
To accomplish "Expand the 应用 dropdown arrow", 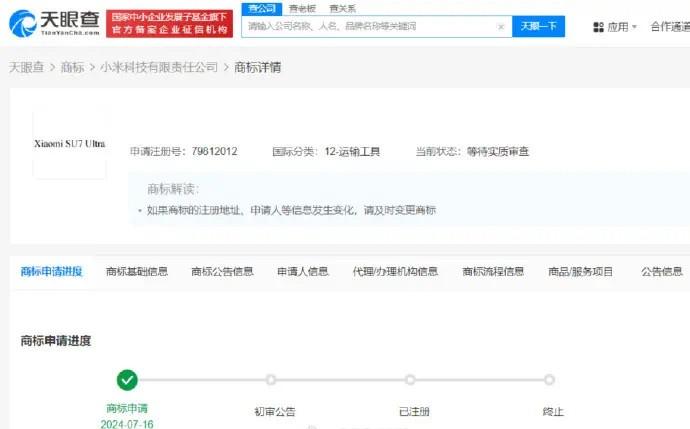I will click(x=634, y=27).
